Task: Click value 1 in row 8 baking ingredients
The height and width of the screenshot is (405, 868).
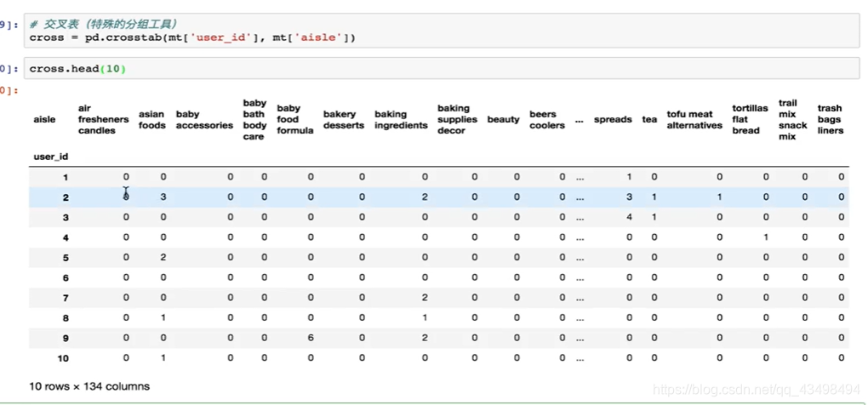Action: coord(425,317)
